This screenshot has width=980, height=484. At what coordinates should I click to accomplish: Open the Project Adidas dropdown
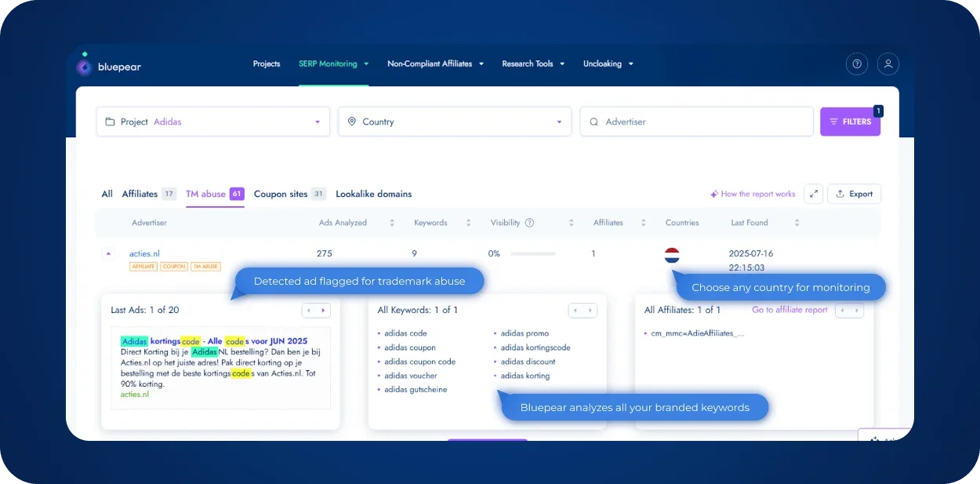[x=213, y=122]
